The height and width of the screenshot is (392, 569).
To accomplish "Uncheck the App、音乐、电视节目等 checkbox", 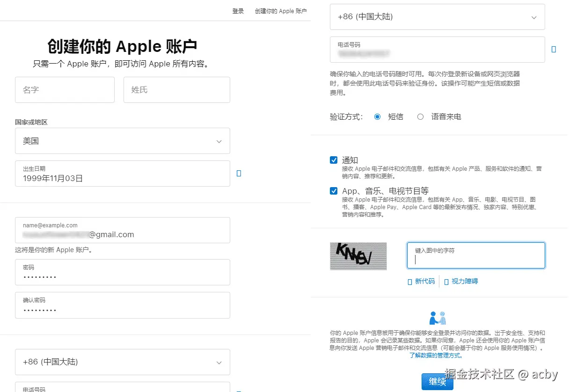I will [x=333, y=190].
